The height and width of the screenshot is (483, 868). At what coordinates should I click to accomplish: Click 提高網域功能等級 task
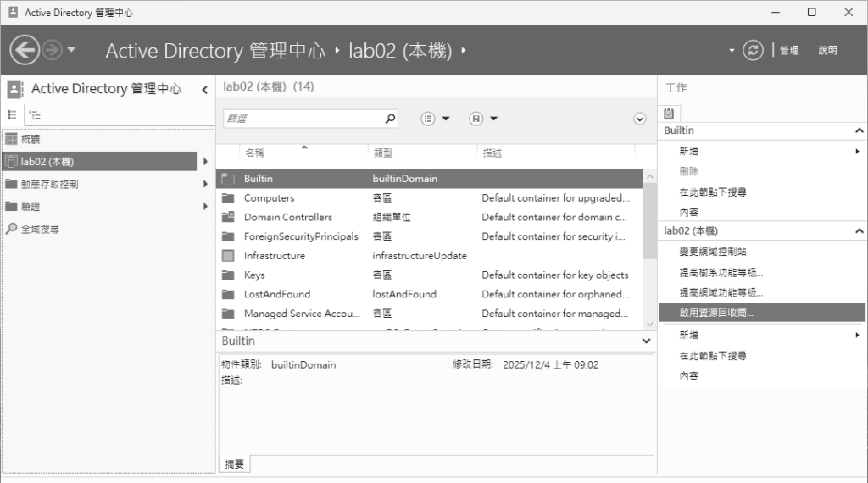tap(721, 292)
